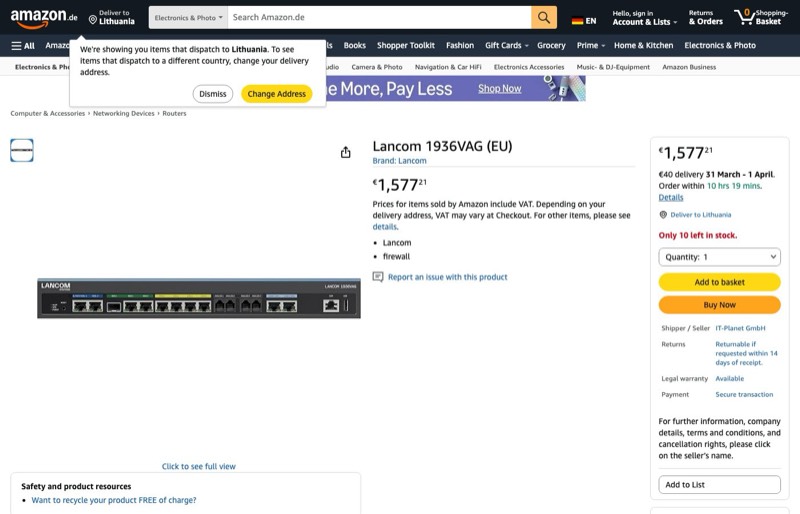The image size is (800, 514).
Task: Click delivery Details link in buy box
Action: [670, 198]
